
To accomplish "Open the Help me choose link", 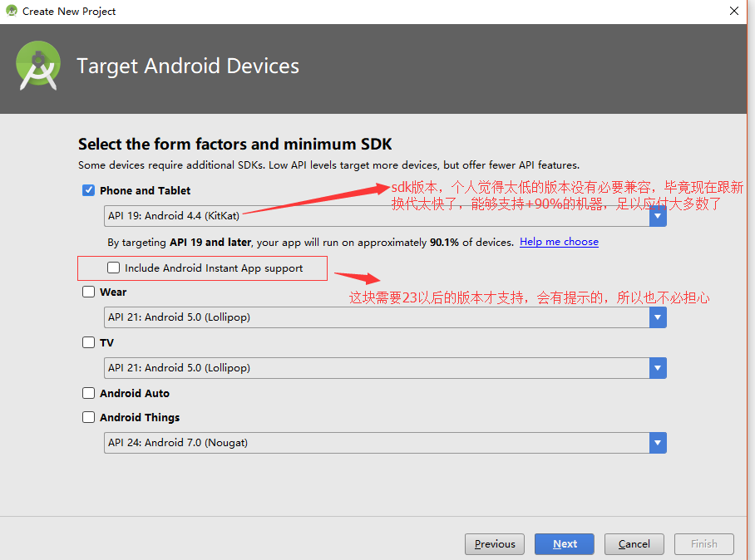I will tap(559, 242).
